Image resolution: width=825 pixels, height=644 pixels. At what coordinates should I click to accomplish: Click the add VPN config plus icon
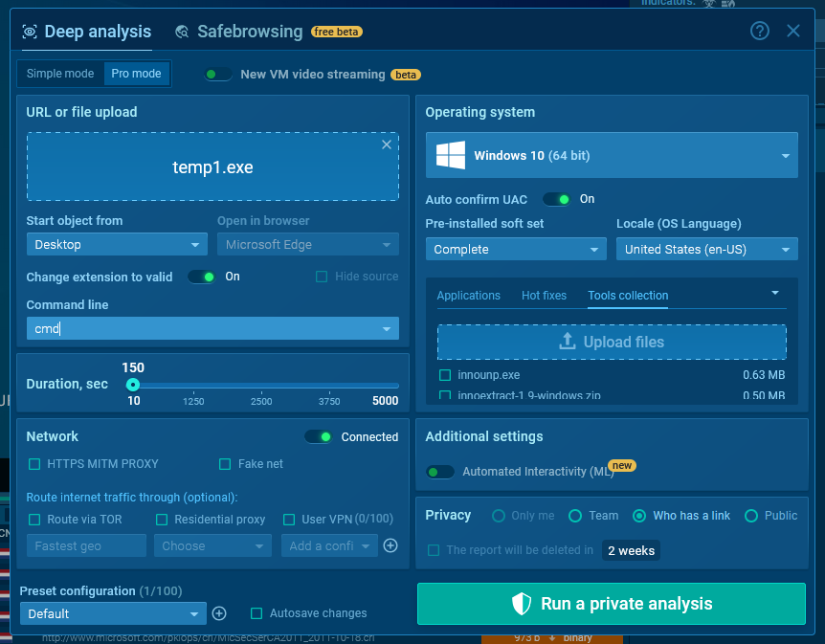coord(390,545)
